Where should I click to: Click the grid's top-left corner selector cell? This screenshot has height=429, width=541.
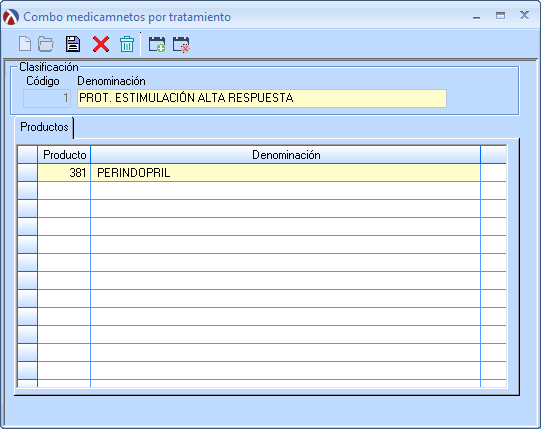click(x=28, y=155)
